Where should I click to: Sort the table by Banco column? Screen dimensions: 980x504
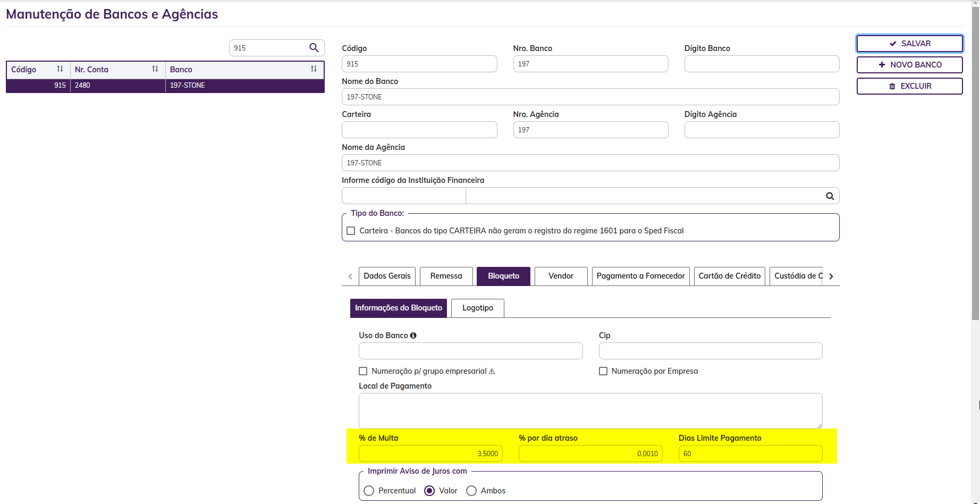314,69
